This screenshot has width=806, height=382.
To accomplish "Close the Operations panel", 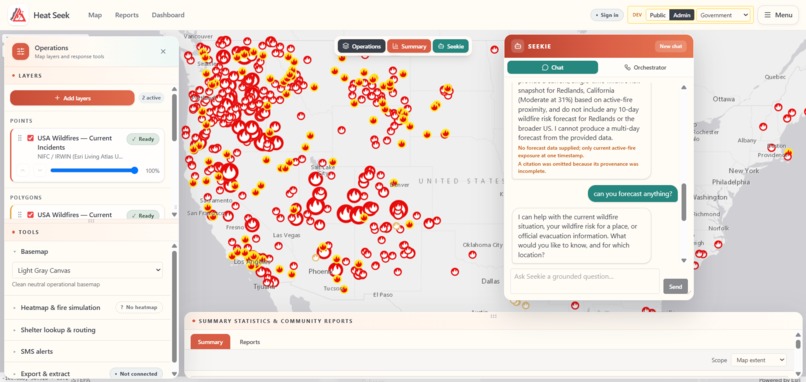I will point(163,51).
